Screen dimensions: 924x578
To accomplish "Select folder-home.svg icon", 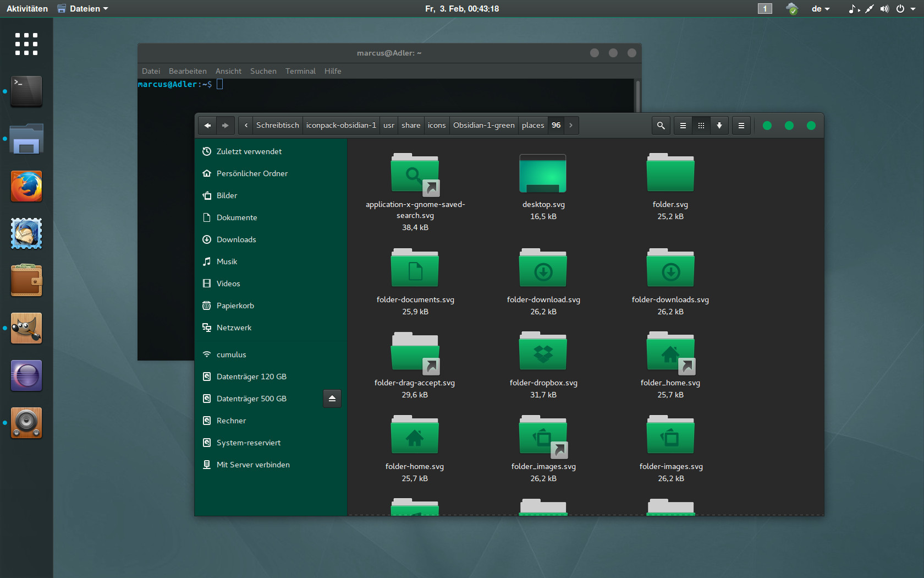I will pyautogui.click(x=415, y=435).
